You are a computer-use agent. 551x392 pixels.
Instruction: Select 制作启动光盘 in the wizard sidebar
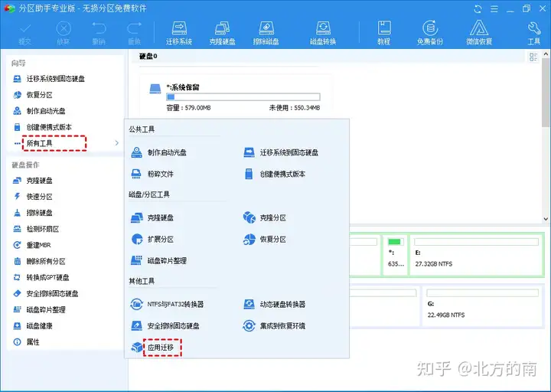click(x=39, y=111)
